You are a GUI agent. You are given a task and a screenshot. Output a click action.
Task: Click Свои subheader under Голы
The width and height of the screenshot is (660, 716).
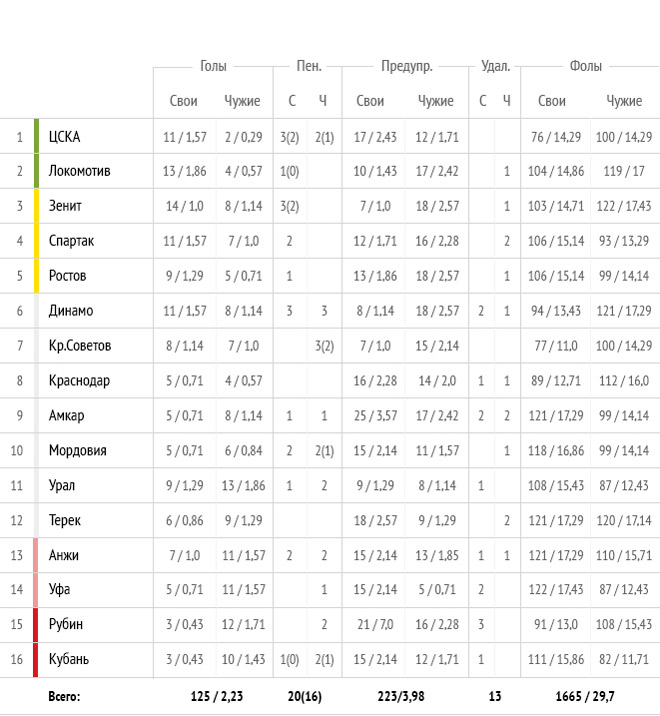pyautogui.click(x=184, y=101)
